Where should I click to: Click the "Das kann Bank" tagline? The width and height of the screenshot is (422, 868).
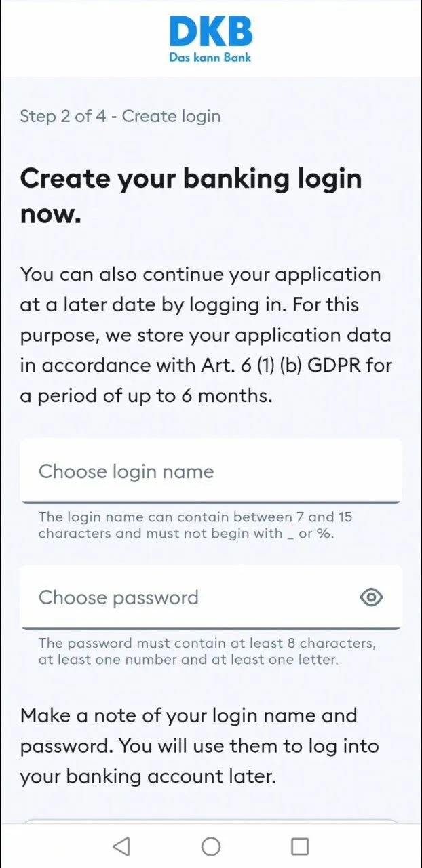point(210,58)
